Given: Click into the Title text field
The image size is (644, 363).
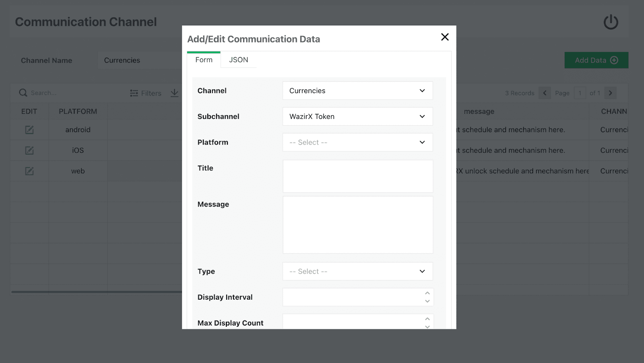Looking at the screenshot, I should point(357,176).
